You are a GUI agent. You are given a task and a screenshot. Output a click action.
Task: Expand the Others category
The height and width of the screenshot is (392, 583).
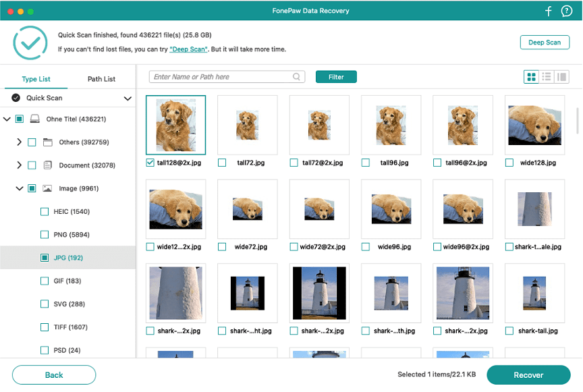point(20,142)
